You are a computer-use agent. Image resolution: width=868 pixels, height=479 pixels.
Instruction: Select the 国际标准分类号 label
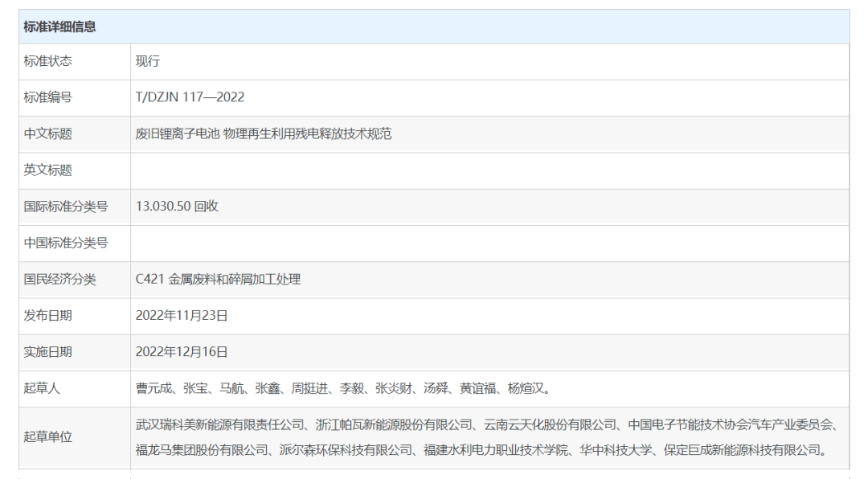pos(65,206)
